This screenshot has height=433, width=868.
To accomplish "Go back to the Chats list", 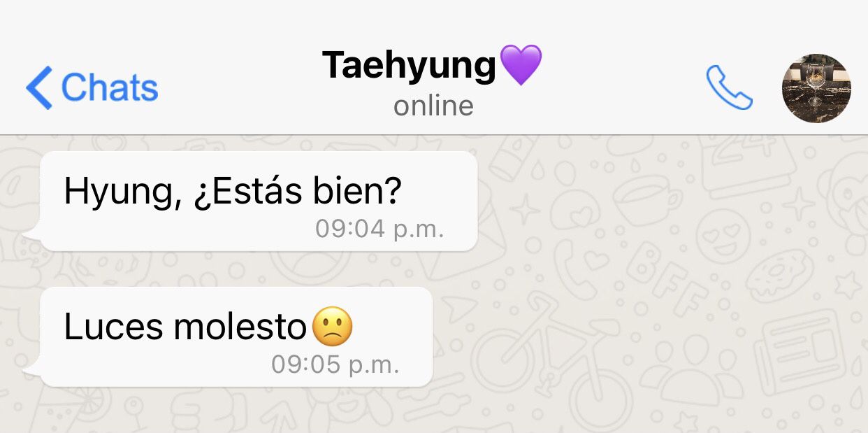I will click(x=92, y=87).
